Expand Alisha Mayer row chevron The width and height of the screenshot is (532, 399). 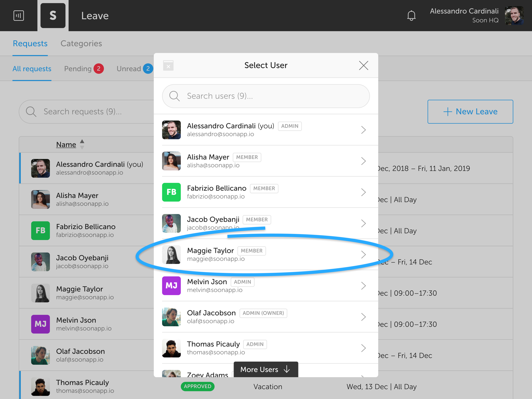(363, 161)
